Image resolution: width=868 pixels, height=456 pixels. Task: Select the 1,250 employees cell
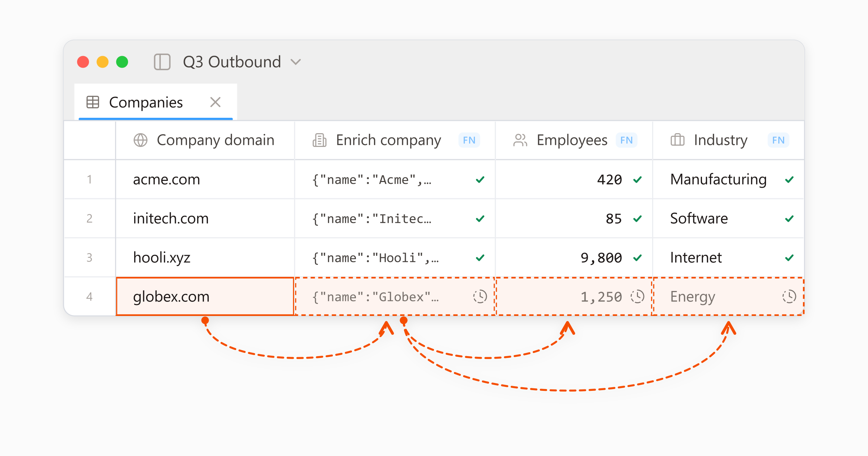(574, 297)
